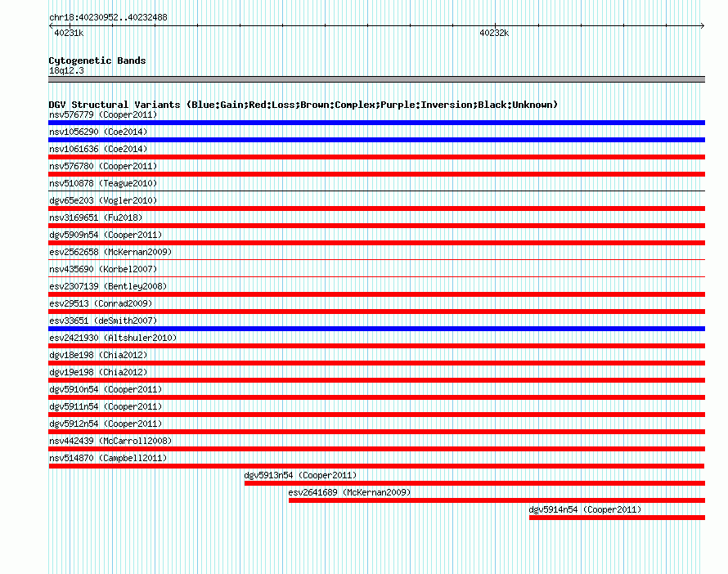
Task: Click the red bar under dgv5913n54
Action: click(x=474, y=483)
